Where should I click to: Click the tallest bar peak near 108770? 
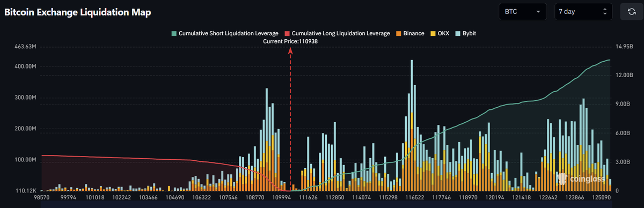pos(267,139)
